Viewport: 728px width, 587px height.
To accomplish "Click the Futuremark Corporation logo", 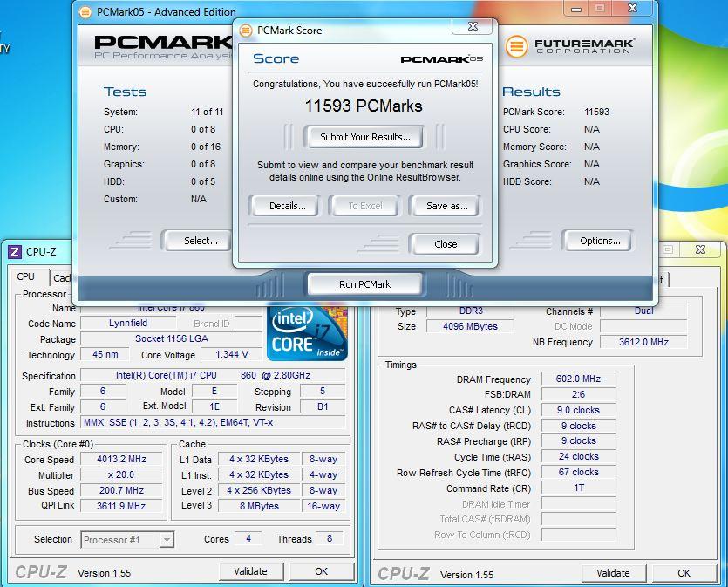I will tap(569, 46).
